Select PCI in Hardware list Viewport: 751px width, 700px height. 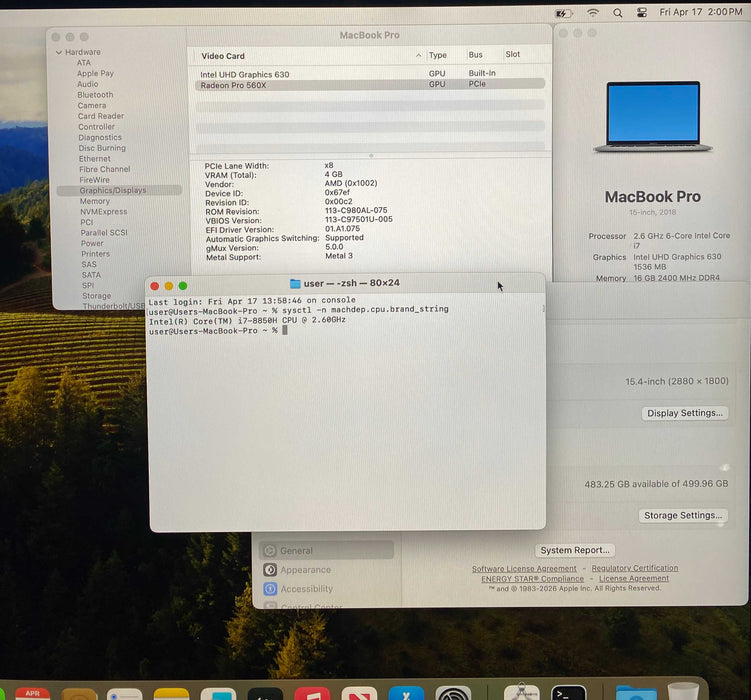tap(87, 222)
